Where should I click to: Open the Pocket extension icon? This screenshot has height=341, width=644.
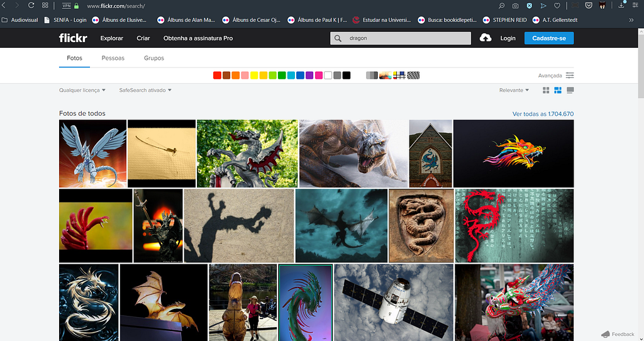[x=589, y=6]
